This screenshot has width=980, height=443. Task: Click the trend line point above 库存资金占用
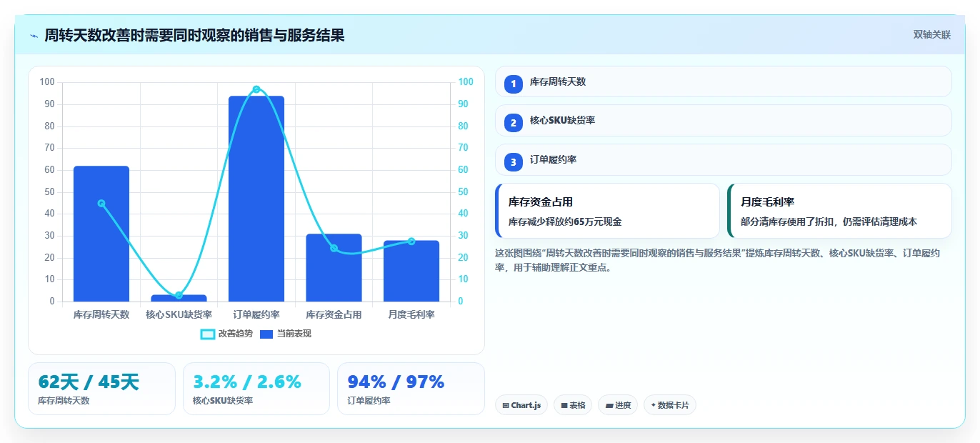(334, 248)
